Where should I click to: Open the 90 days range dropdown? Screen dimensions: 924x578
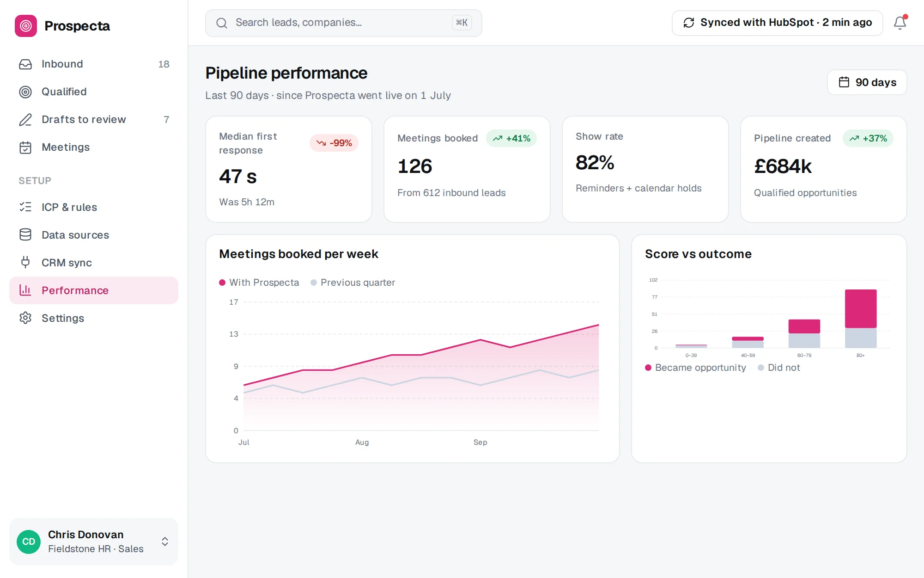867,82
